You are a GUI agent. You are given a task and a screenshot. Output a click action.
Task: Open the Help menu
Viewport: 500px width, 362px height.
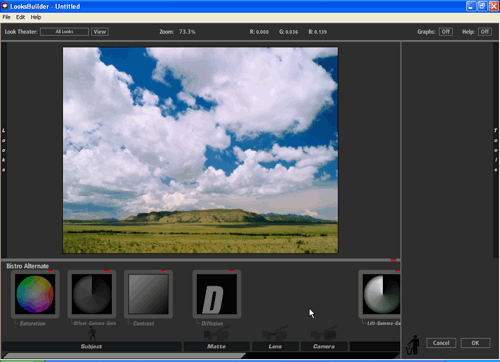point(36,17)
